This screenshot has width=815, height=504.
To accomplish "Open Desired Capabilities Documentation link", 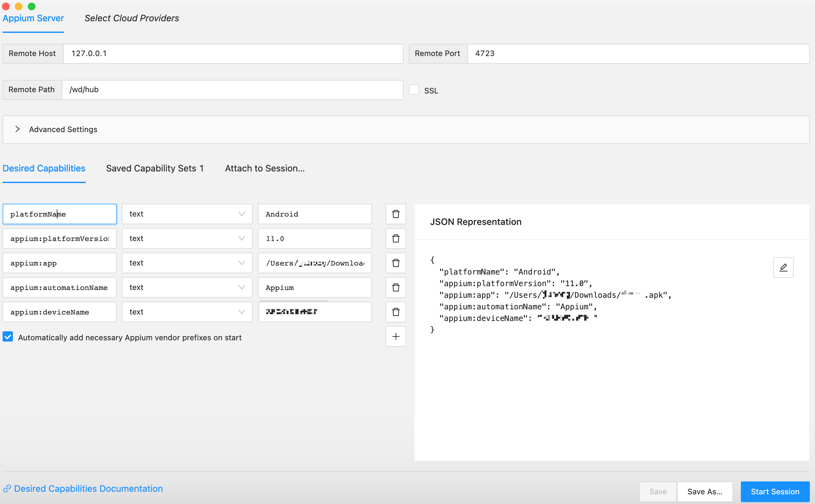I will [x=83, y=489].
